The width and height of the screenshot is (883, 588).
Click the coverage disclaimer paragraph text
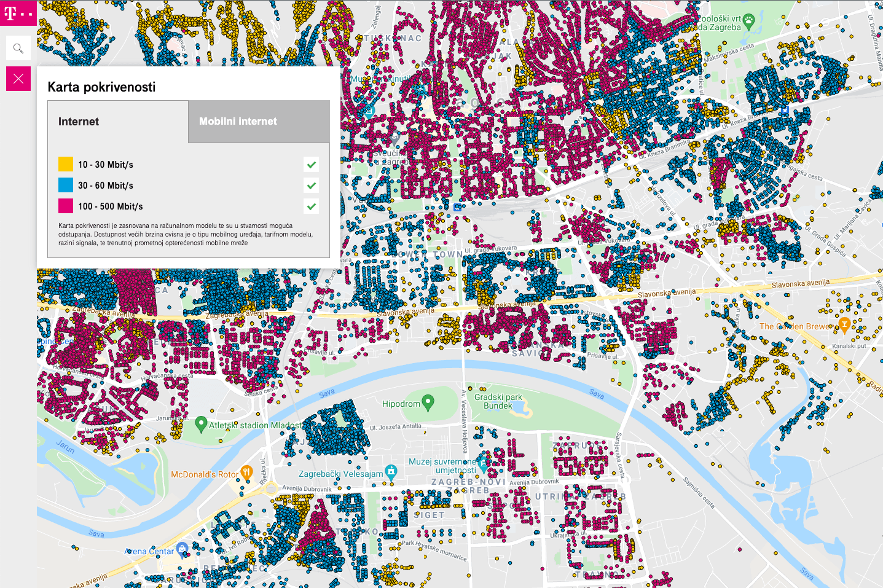click(x=186, y=234)
